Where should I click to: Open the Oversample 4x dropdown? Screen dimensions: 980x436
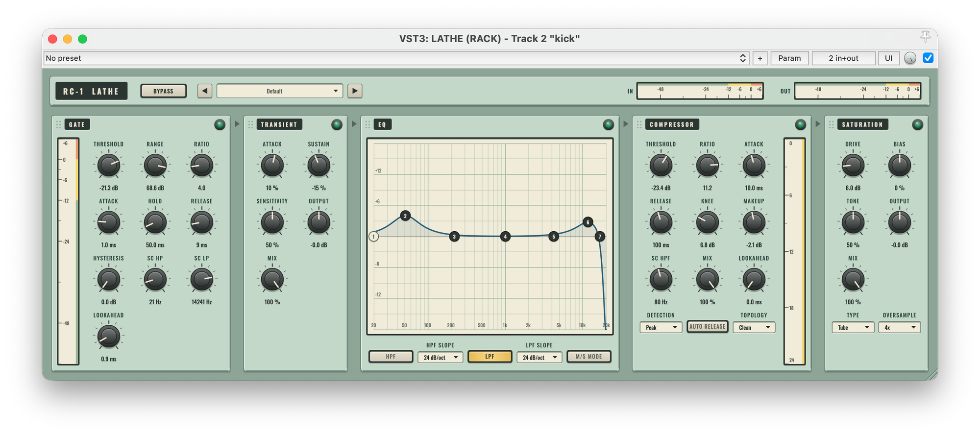[x=899, y=327]
